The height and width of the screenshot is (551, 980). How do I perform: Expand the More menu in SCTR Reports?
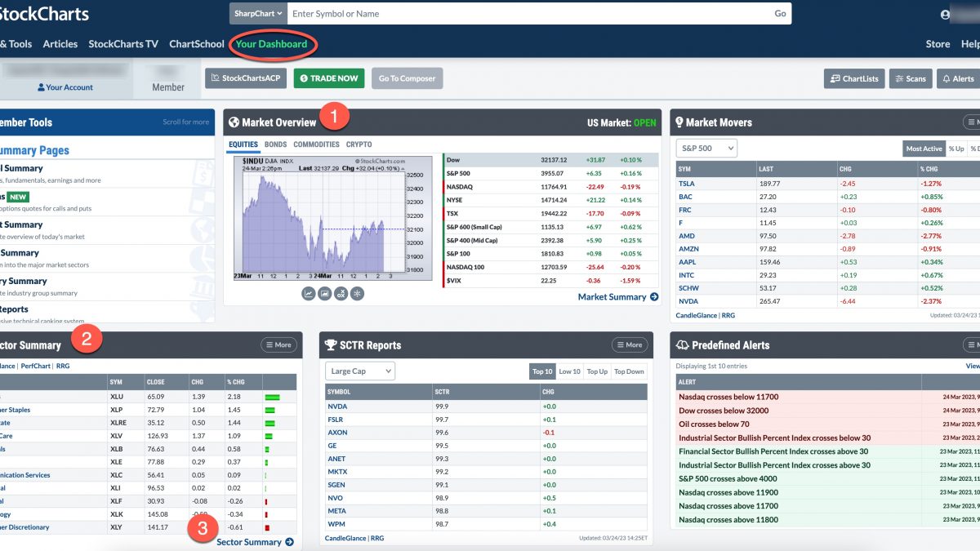point(630,345)
